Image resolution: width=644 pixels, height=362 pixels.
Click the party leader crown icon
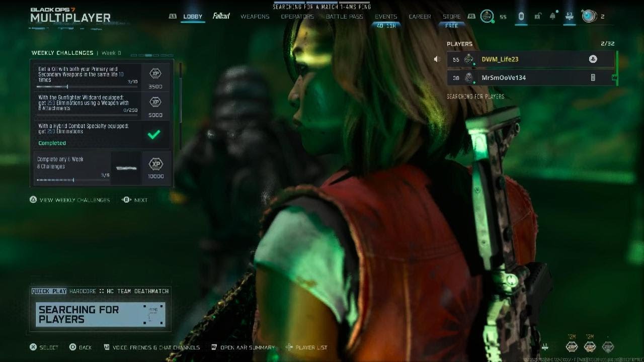pos(615,77)
